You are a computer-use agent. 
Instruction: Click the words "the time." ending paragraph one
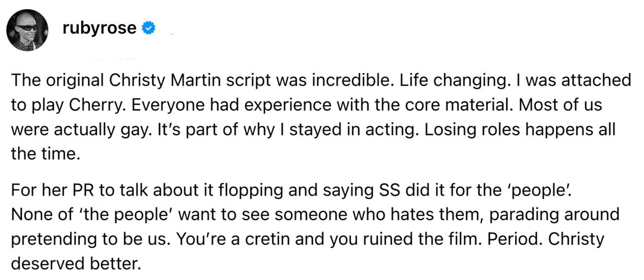point(45,154)
